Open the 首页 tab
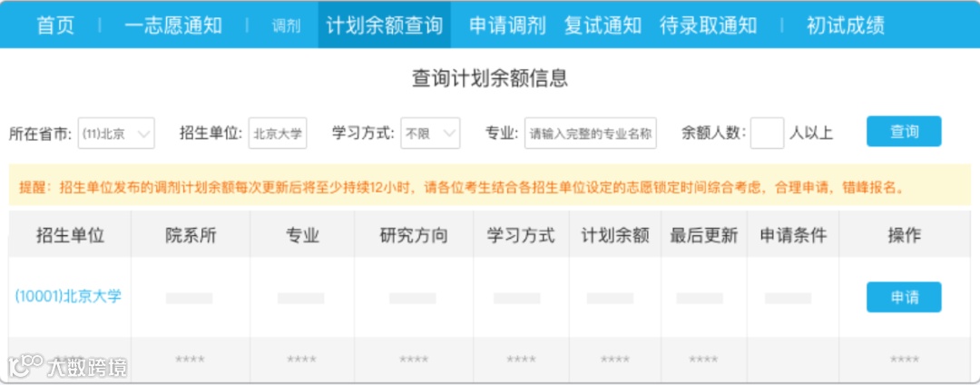Image resolution: width=980 pixels, height=385 pixels. [x=55, y=25]
